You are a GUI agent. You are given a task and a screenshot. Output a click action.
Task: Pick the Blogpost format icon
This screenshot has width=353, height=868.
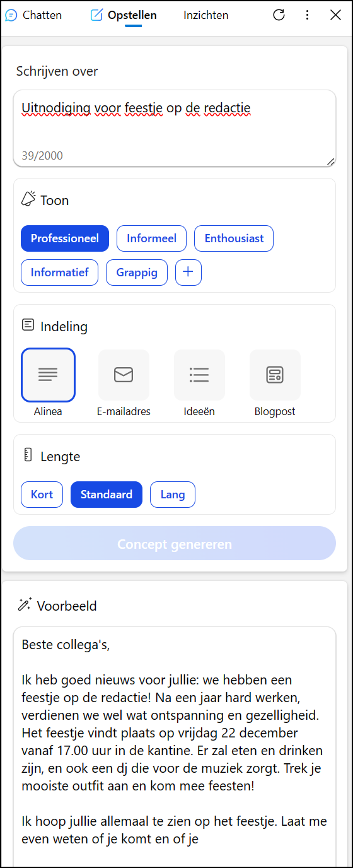point(275,375)
